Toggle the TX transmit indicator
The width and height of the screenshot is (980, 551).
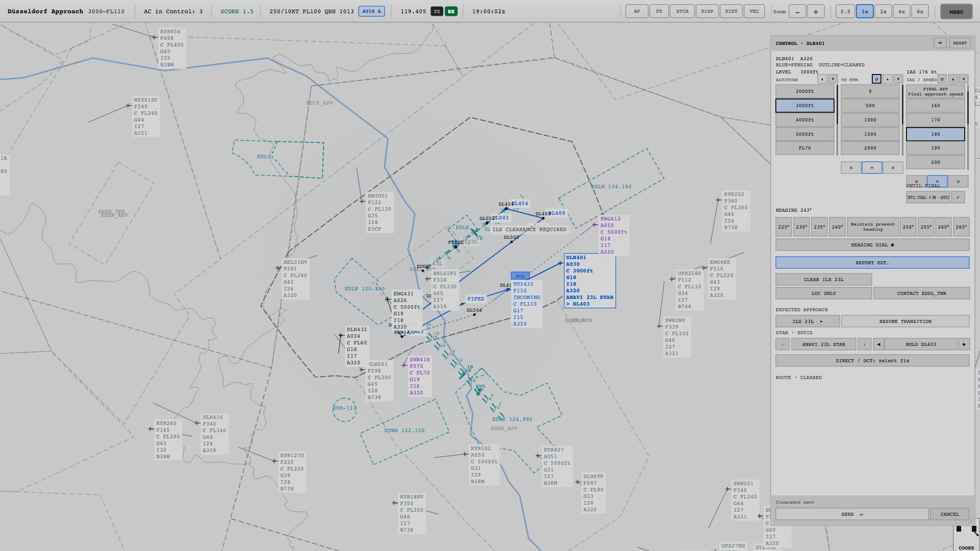point(437,11)
